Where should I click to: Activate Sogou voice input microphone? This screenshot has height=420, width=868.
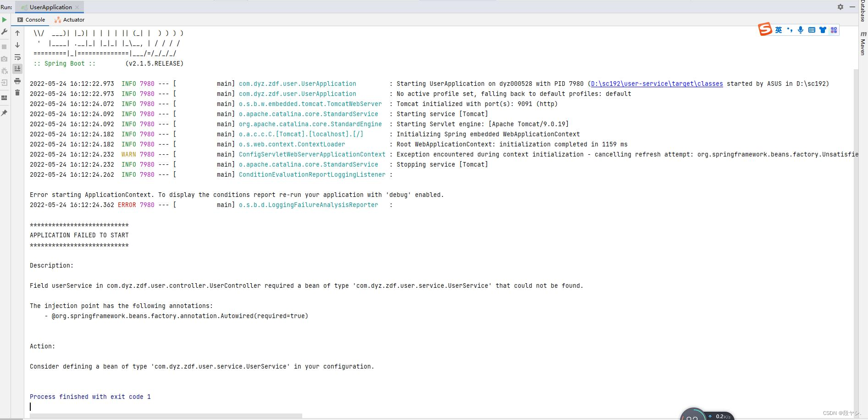pyautogui.click(x=801, y=30)
